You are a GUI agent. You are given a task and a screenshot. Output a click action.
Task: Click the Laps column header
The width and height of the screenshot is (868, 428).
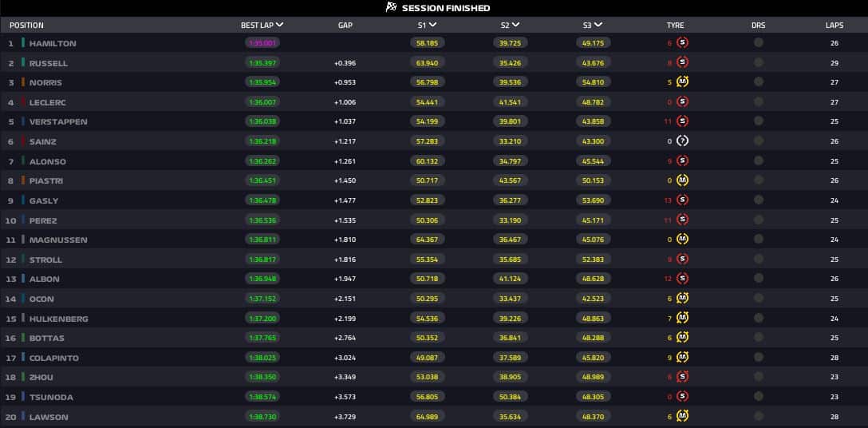pos(834,25)
